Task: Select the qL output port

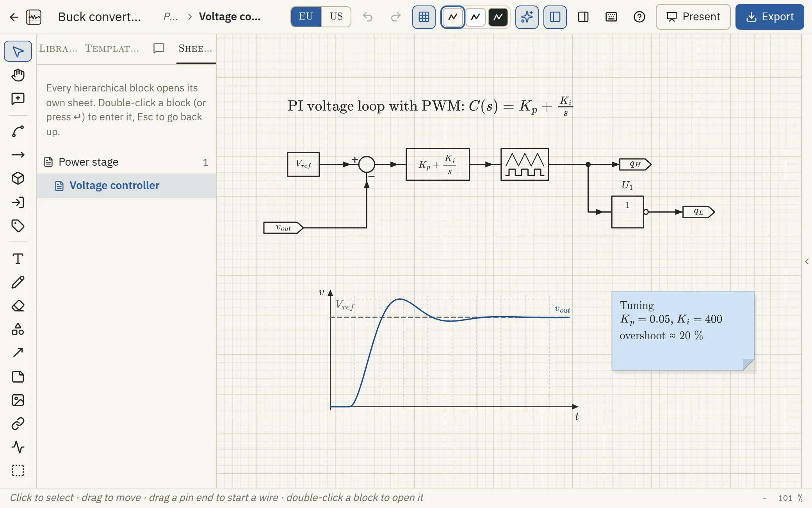Action: (x=699, y=212)
